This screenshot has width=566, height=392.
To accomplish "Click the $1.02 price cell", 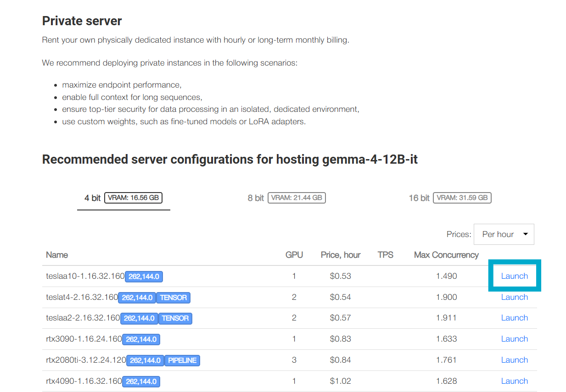I will pyautogui.click(x=341, y=381).
